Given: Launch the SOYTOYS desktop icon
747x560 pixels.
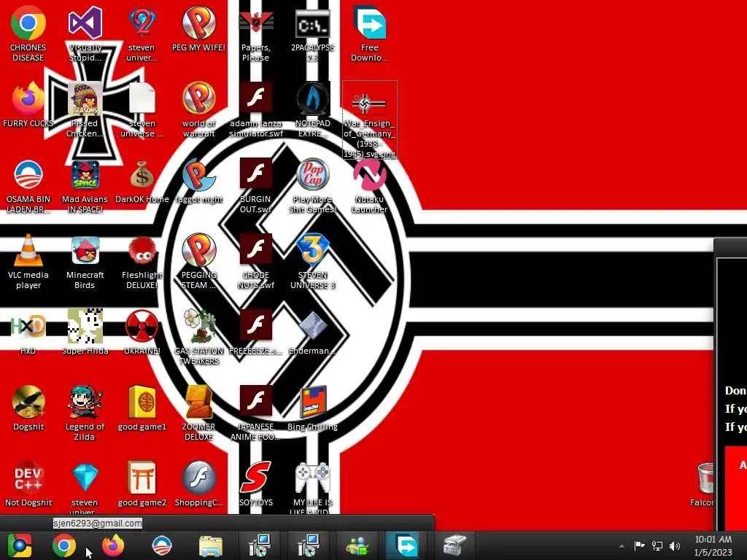Looking at the screenshot, I should tap(256, 484).
